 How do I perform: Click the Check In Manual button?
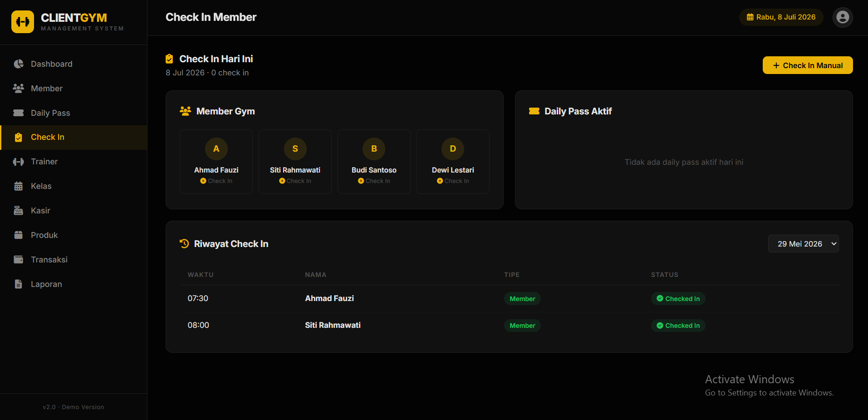click(x=808, y=65)
